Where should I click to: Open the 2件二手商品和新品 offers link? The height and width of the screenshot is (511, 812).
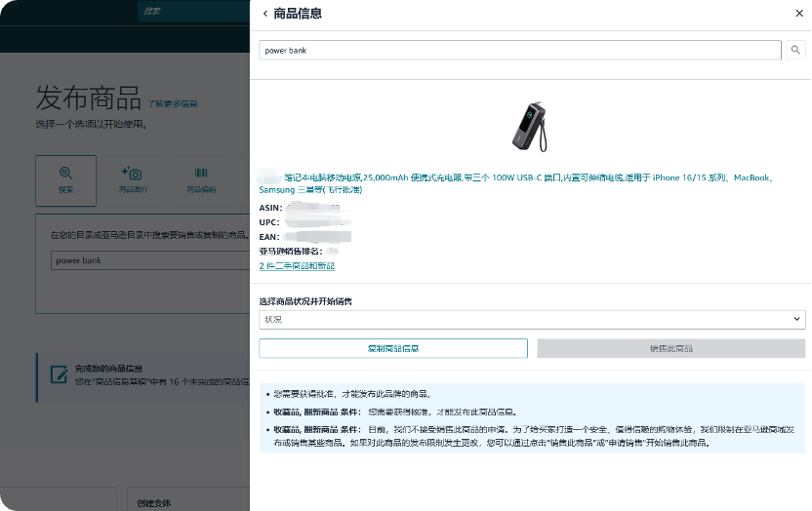point(297,266)
